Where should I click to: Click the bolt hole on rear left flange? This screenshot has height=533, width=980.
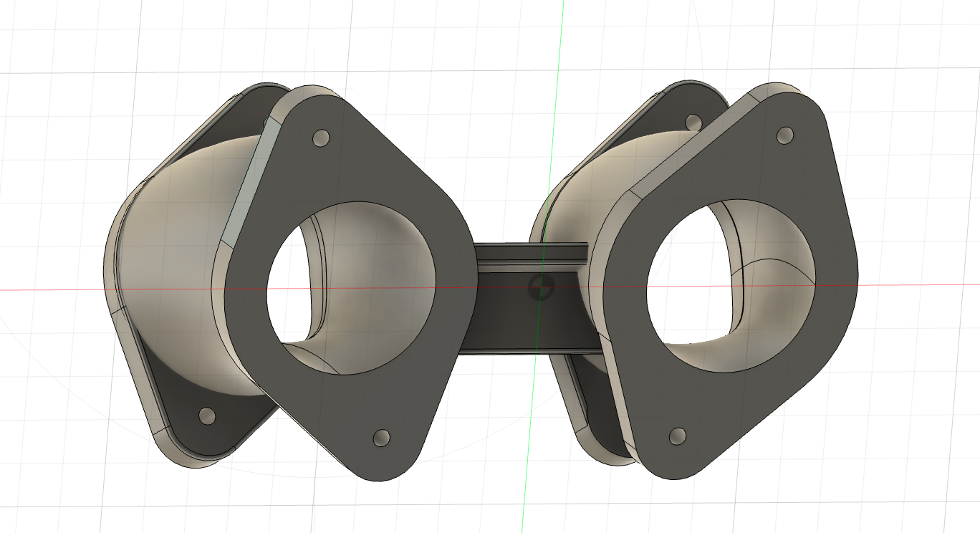tap(206, 416)
